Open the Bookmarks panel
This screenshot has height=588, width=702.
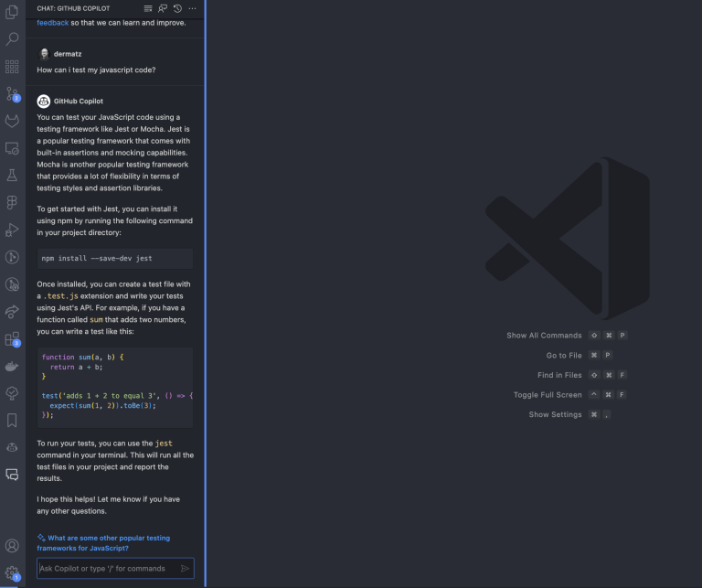[x=12, y=420]
